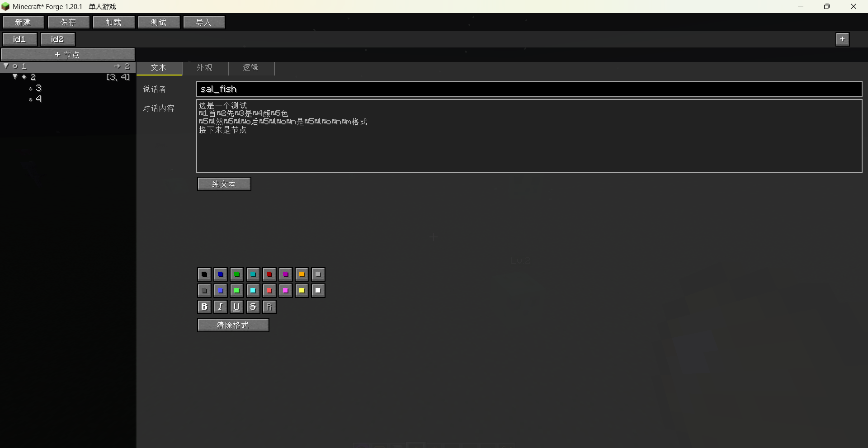Pick the light blue color swatch
The image size is (868, 448).
point(221,291)
